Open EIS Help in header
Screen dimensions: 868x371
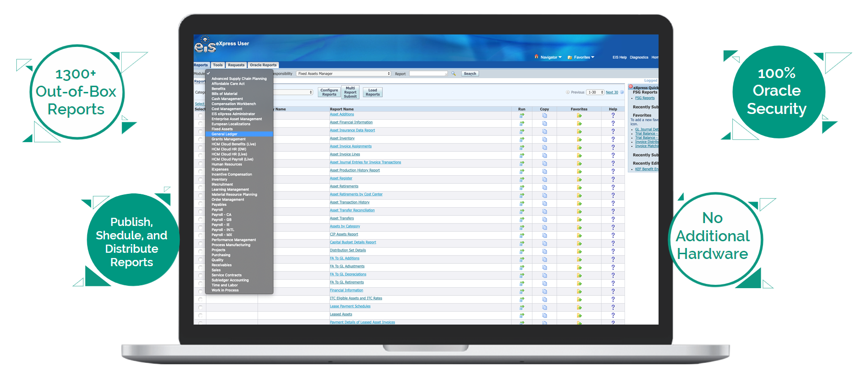tap(619, 57)
